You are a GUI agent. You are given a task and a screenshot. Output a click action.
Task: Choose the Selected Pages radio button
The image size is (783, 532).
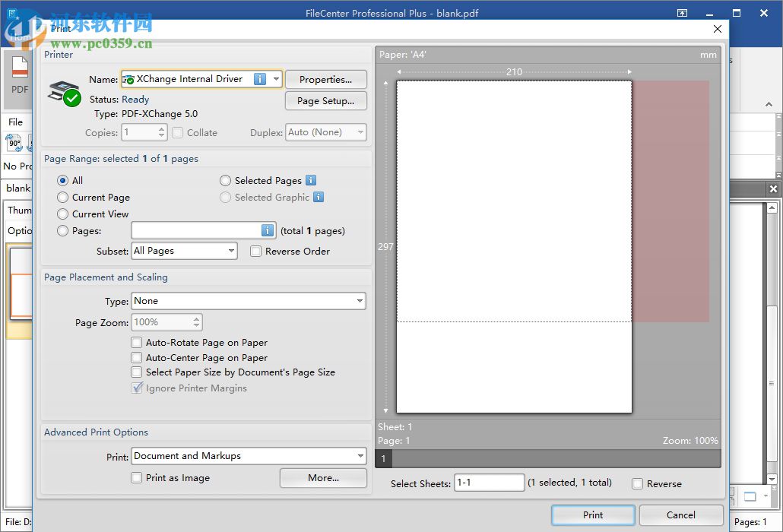(x=225, y=180)
